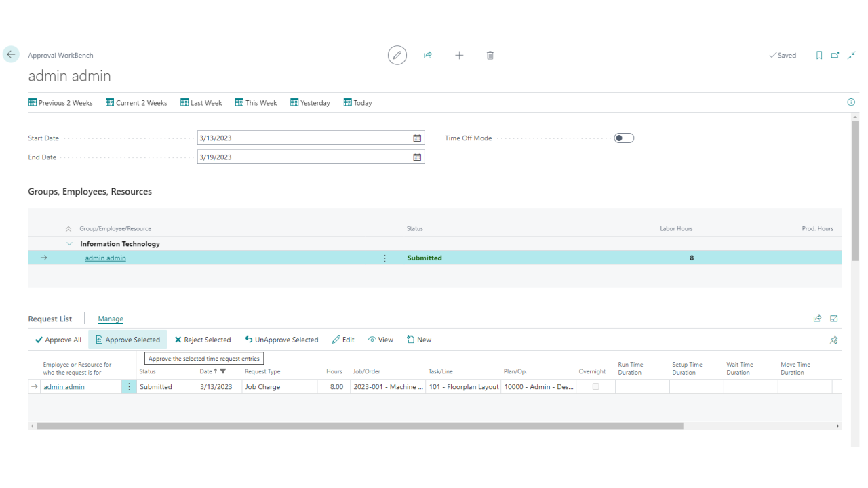
Task: Click the Request List share icon
Action: (x=817, y=319)
